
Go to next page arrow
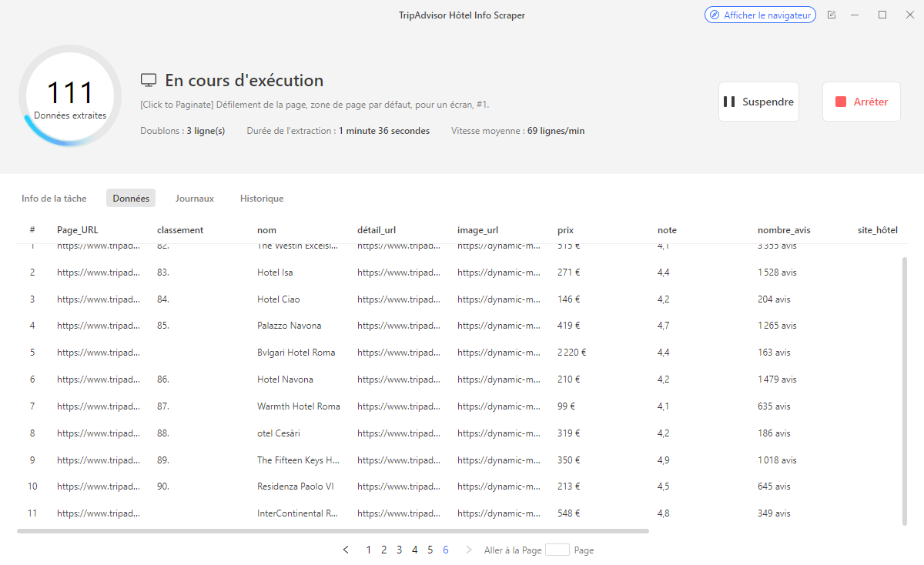tap(469, 550)
